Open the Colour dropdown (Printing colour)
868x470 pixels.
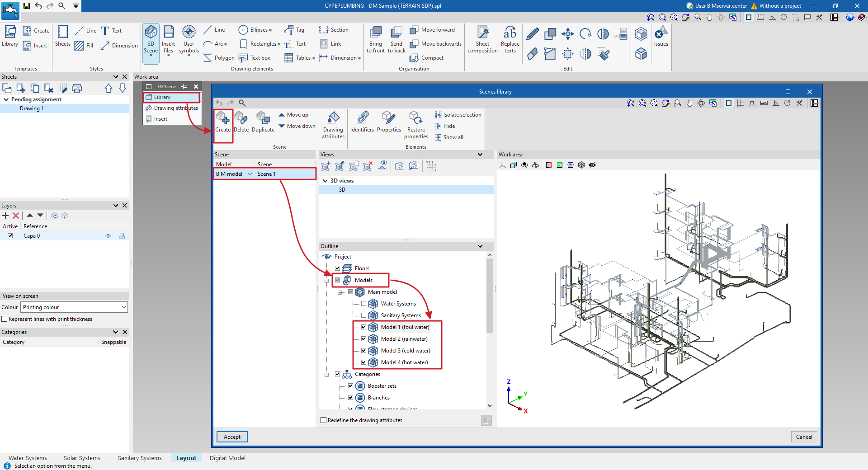coord(74,307)
